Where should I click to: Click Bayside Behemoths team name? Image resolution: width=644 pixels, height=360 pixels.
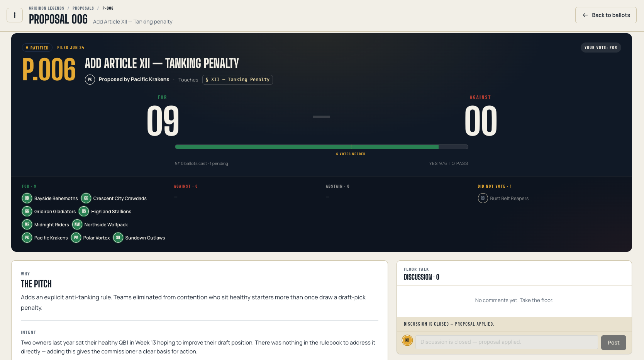click(56, 199)
